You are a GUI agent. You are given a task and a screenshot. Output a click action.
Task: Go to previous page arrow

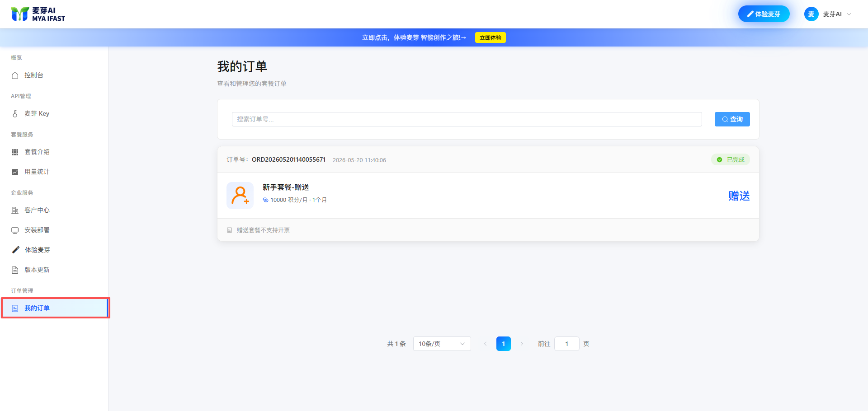pyautogui.click(x=485, y=344)
